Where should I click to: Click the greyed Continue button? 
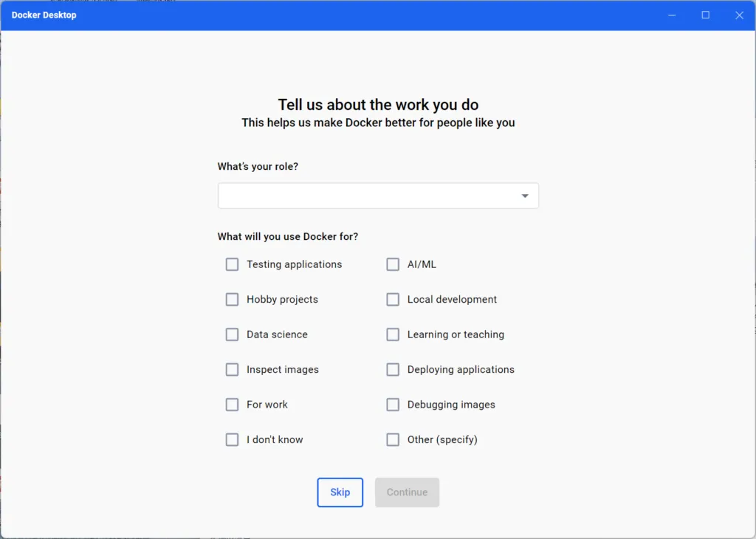[x=407, y=492]
